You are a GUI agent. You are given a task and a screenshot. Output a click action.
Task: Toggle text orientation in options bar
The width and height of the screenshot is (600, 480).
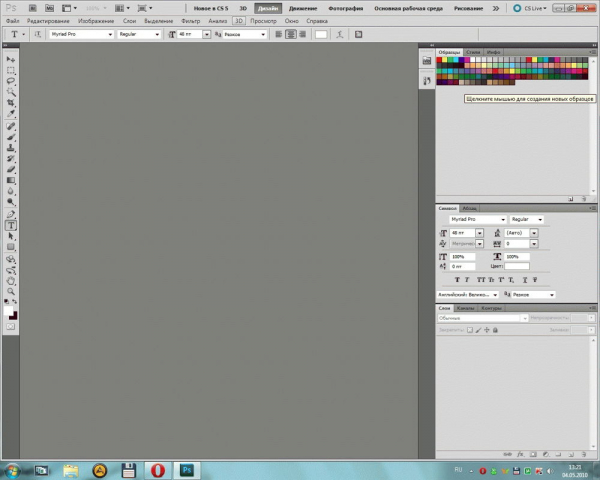[38, 34]
